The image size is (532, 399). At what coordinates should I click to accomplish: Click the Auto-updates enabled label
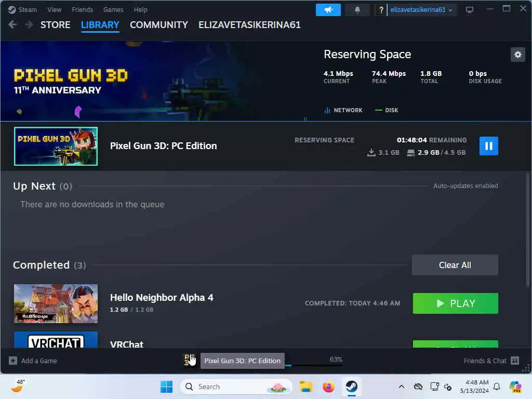point(465,186)
